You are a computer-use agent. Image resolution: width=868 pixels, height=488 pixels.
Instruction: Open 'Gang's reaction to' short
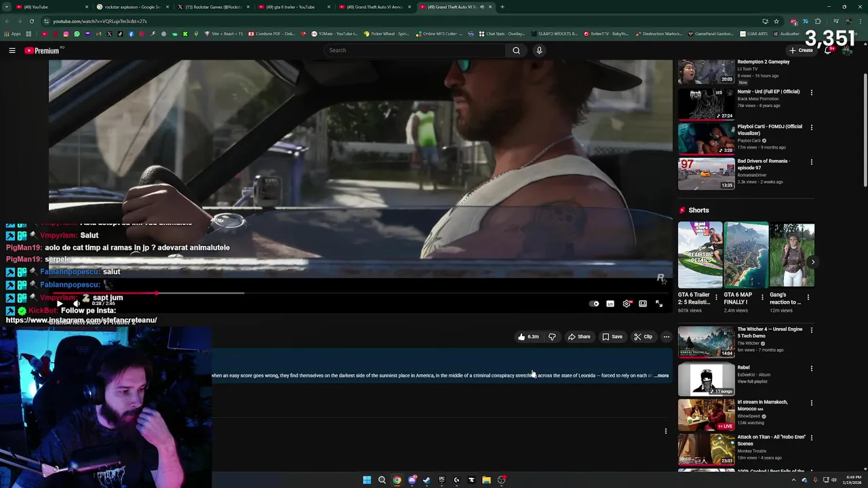click(x=792, y=255)
